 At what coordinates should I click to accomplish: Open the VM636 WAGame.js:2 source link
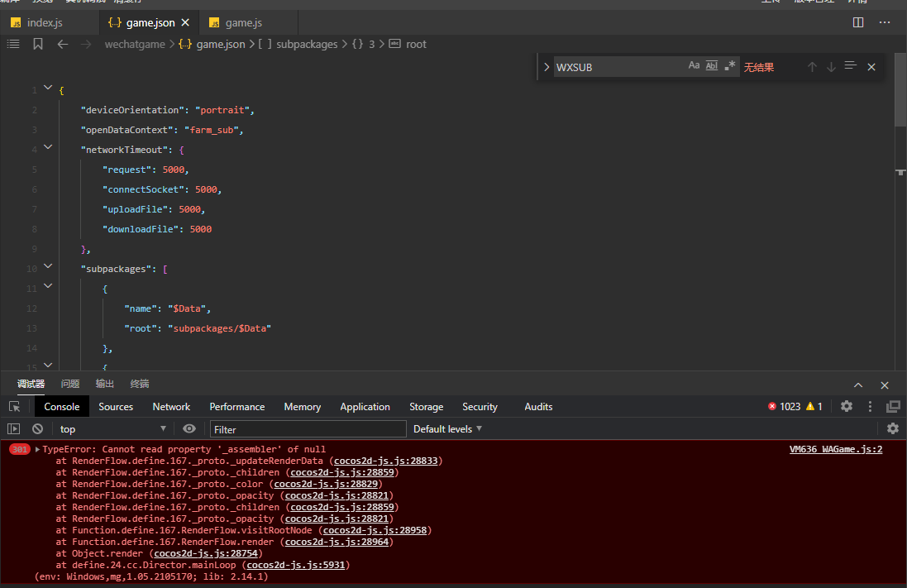835,450
